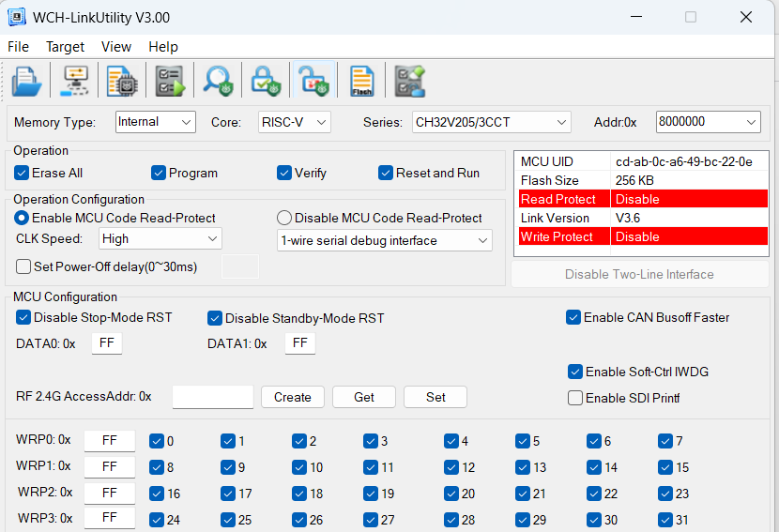Check Enable SDI Printf option
The width and height of the screenshot is (779, 532).
[x=575, y=398]
